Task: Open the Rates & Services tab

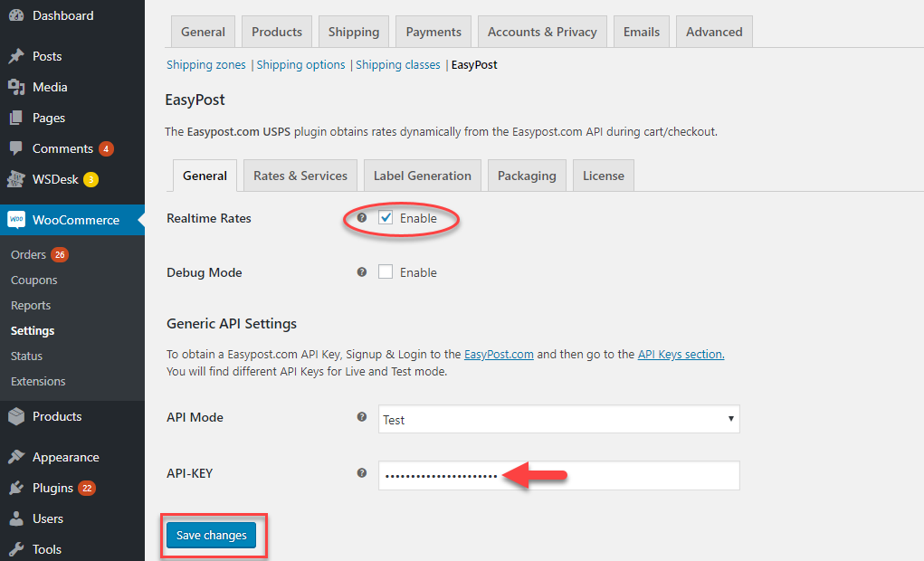Action: [300, 176]
